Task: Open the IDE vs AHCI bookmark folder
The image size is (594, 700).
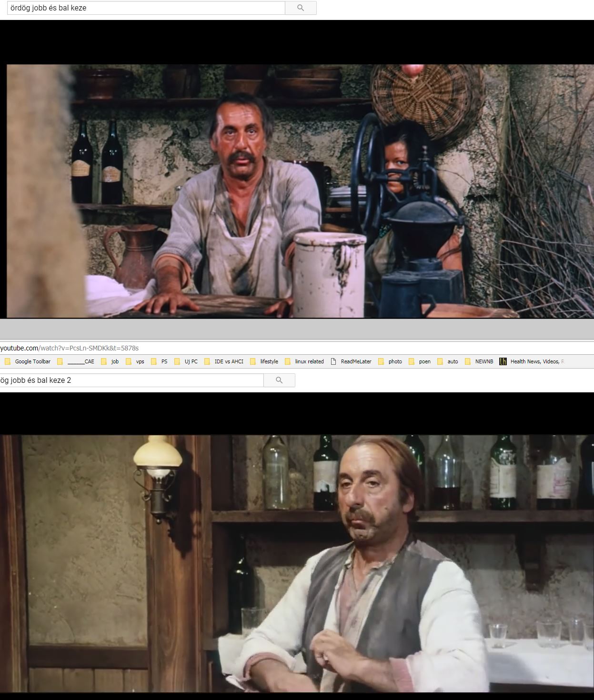Action: click(x=224, y=361)
